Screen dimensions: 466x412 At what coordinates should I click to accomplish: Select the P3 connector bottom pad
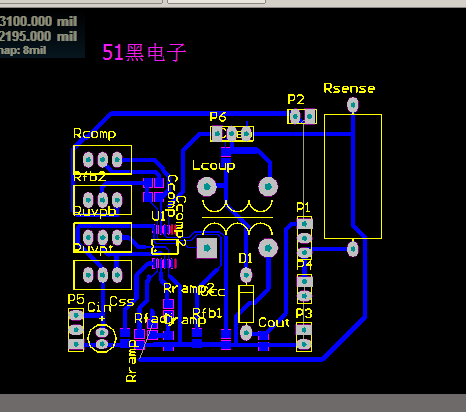[304, 344]
